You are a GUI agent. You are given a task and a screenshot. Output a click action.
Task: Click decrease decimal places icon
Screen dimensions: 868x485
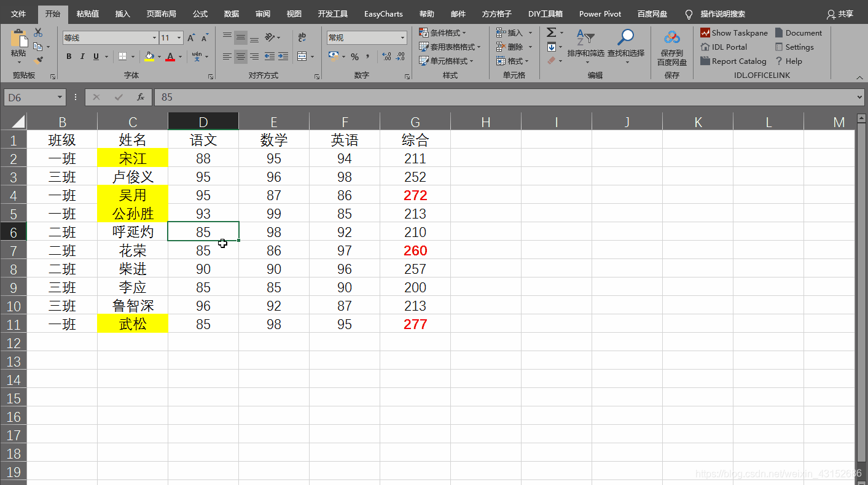(x=402, y=56)
